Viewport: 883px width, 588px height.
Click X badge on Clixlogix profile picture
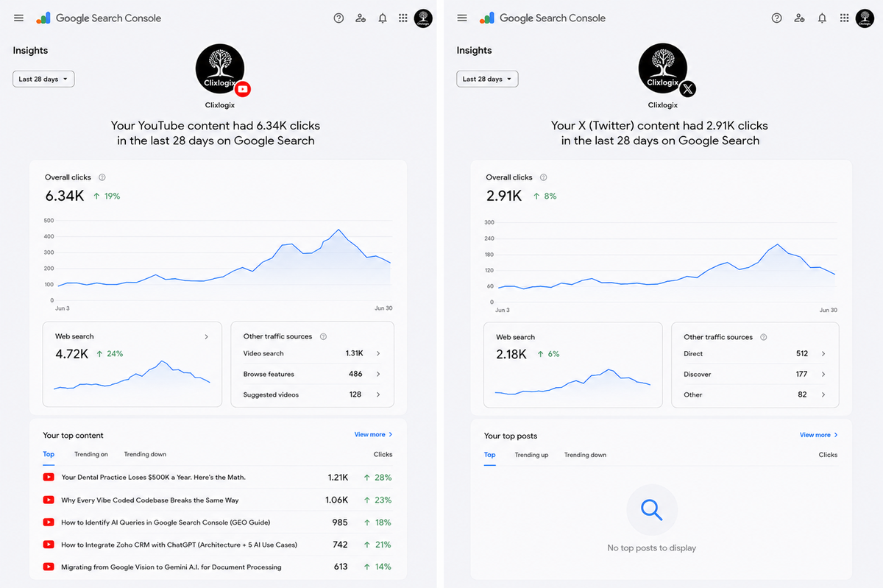(x=687, y=89)
